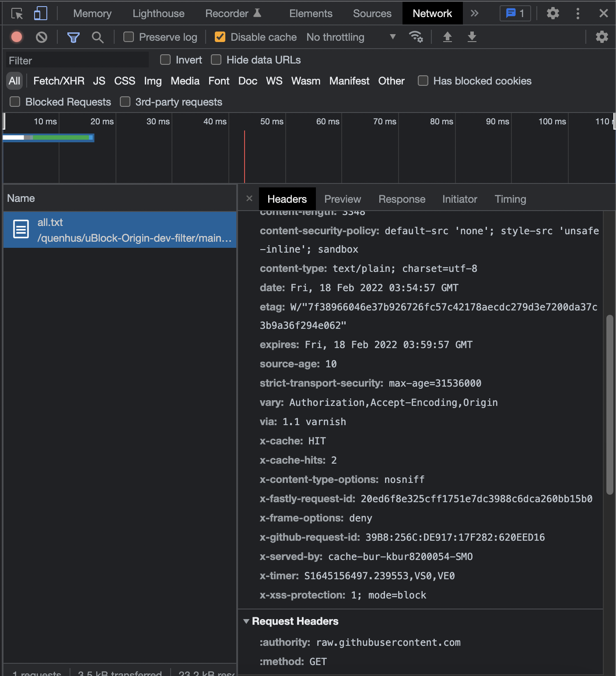
Task: Switch to the Lighthouse panel
Action: pyautogui.click(x=158, y=14)
